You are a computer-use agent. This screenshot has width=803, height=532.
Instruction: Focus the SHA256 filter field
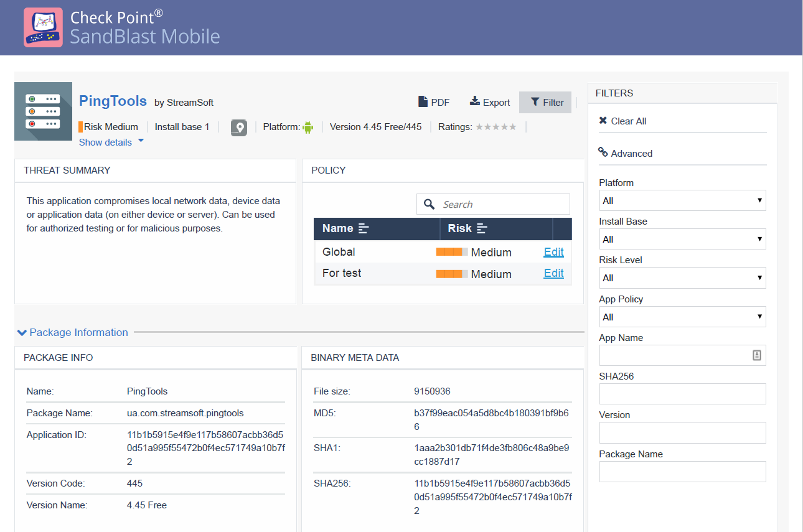click(682, 394)
